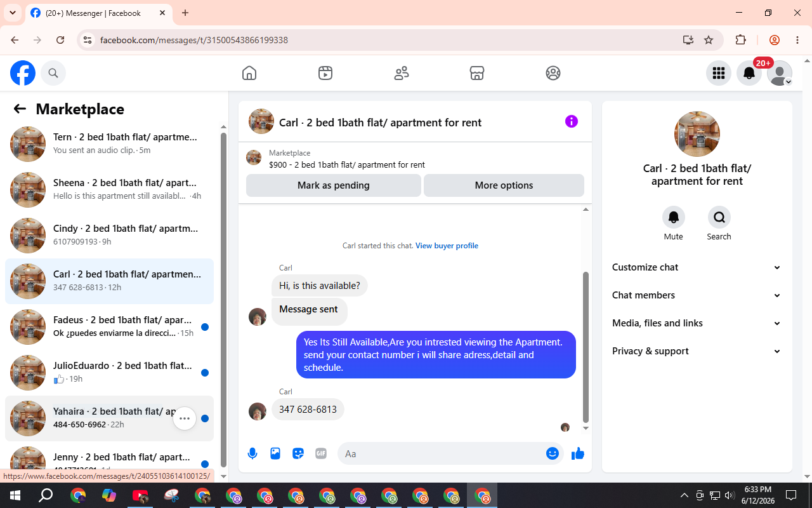Click the Mark as pending button
The width and height of the screenshot is (812, 508).
click(x=334, y=185)
